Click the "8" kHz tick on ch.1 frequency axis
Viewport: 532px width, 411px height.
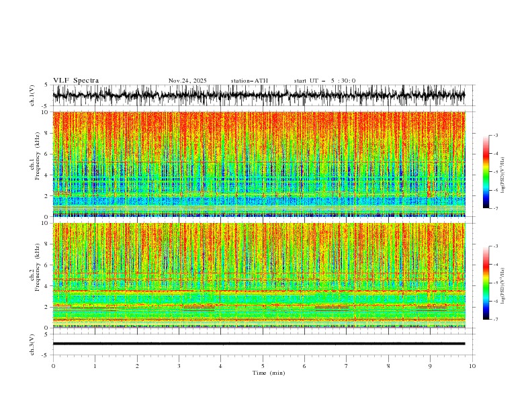point(47,133)
